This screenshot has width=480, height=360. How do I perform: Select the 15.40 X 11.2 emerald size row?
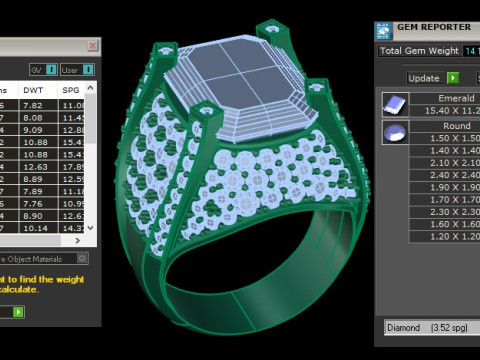[445, 111]
